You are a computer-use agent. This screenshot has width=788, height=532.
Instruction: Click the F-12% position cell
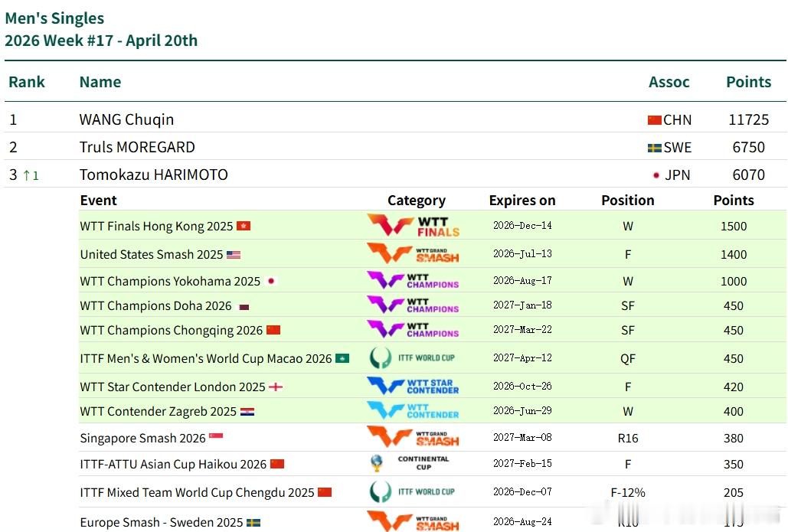[x=628, y=492]
